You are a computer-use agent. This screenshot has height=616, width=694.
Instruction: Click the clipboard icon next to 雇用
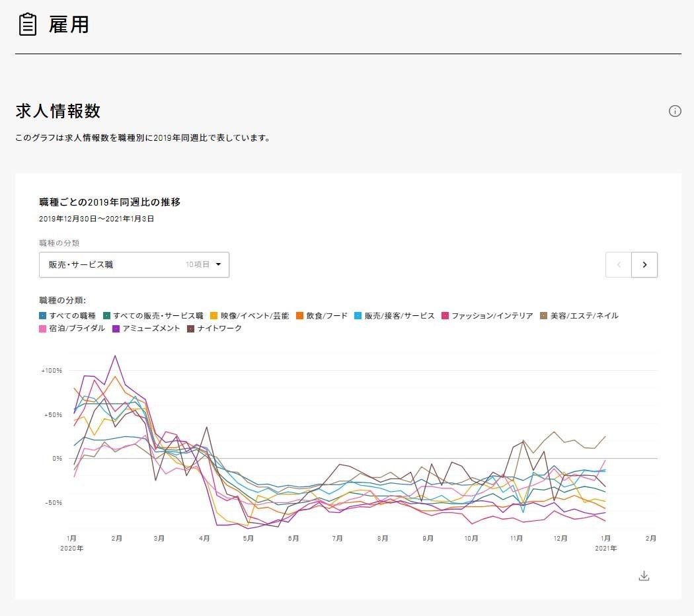tap(27, 25)
